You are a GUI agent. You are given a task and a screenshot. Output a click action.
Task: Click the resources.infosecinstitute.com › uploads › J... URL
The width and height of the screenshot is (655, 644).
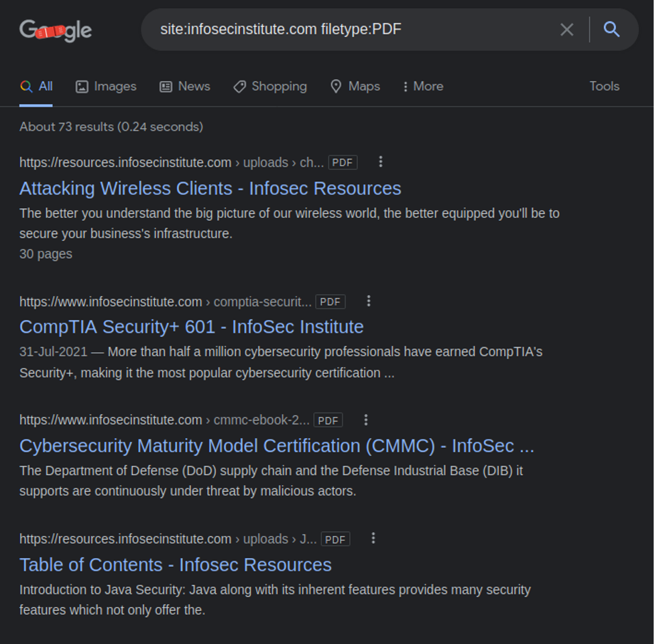[168, 539]
